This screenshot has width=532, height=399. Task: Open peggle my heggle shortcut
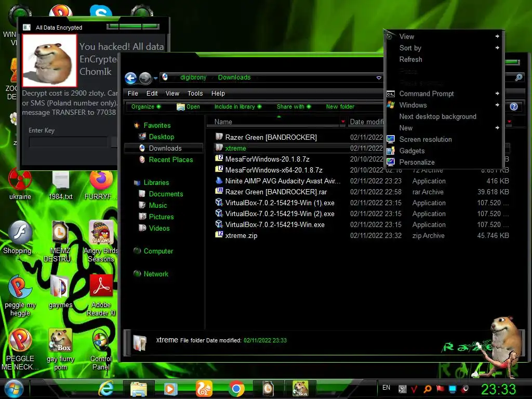20,296
